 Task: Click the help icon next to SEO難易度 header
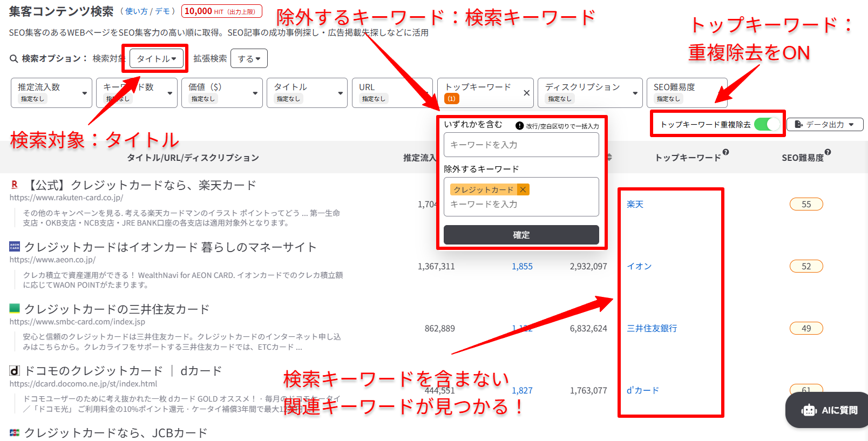828,152
